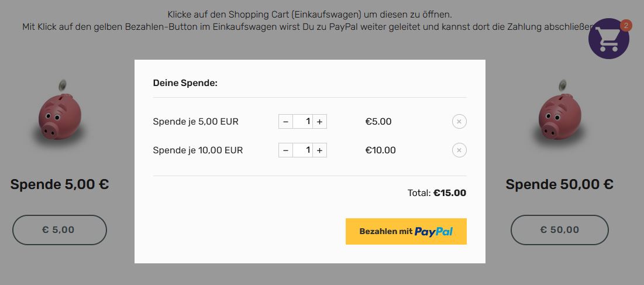This screenshot has width=644, height=285.
Task: Increase quantity of 10,00 EUR donation
Action: pyautogui.click(x=319, y=150)
